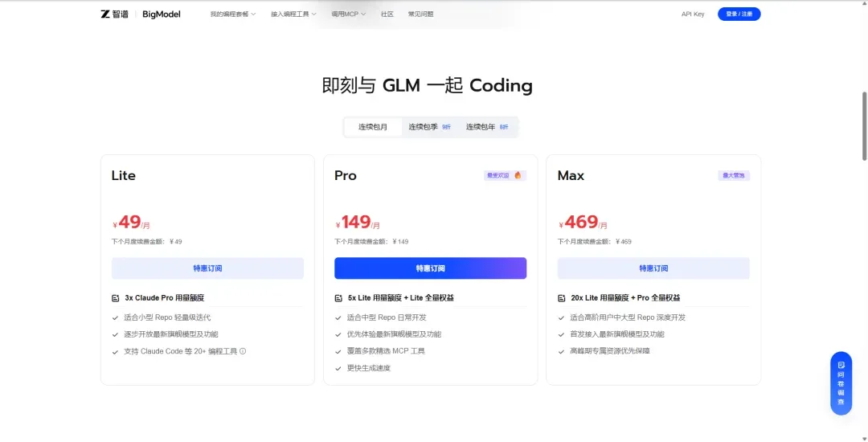This screenshot has width=868, height=442.
Task: Open the 问卷调查 floating survey button
Action: 841,383
